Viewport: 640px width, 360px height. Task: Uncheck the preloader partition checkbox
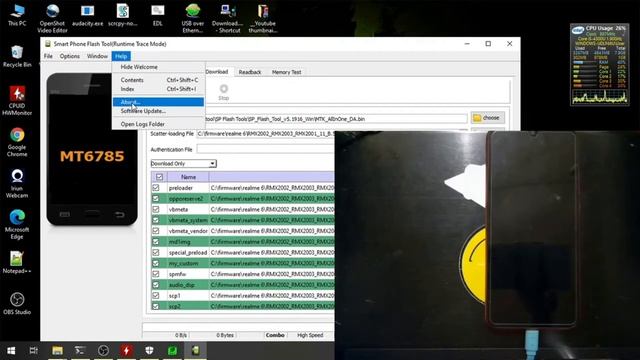tap(156, 188)
